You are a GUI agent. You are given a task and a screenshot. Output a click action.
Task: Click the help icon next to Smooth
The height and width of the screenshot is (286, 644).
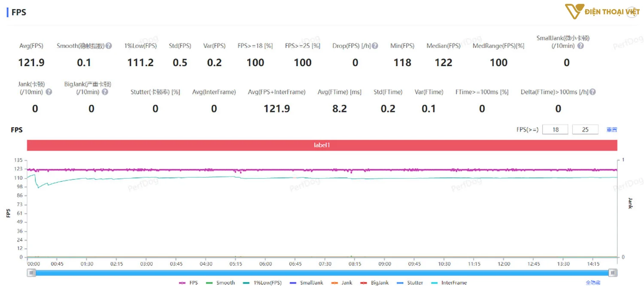109,46
